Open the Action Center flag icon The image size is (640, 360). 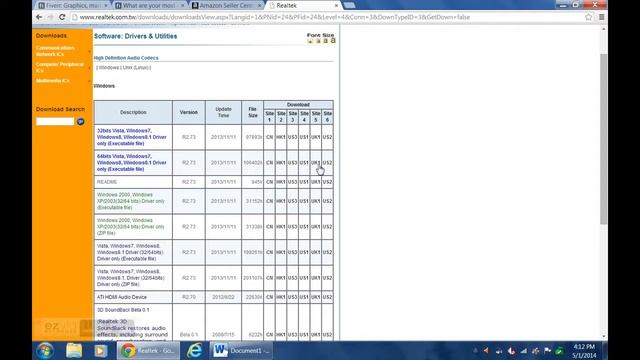[548, 351]
